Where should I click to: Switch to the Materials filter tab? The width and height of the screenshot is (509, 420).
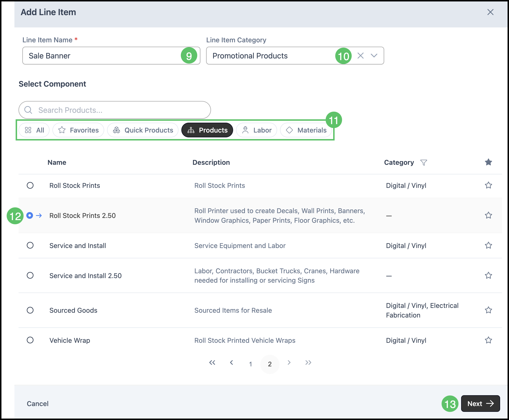click(306, 130)
